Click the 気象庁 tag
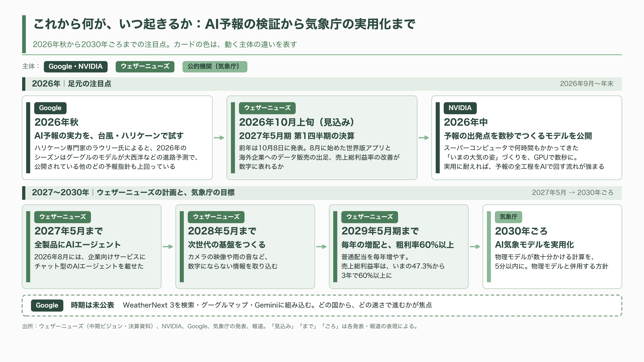 click(508, 217)
